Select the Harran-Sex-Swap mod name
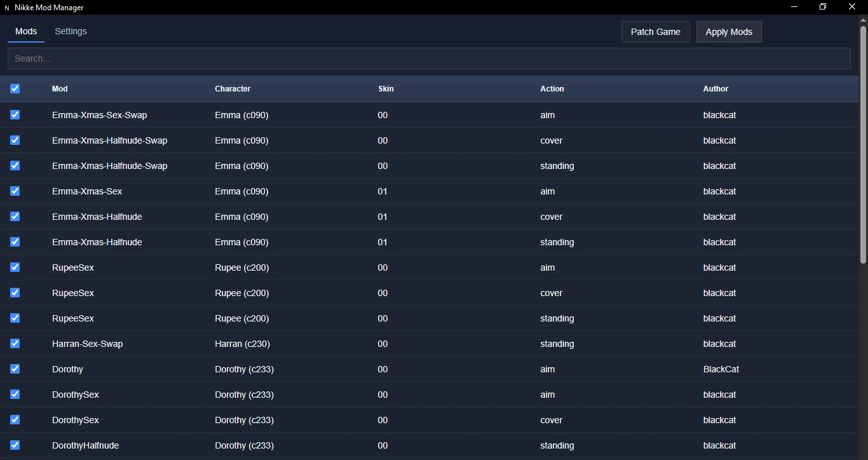868x460 pixels. [x=88, y=344]
